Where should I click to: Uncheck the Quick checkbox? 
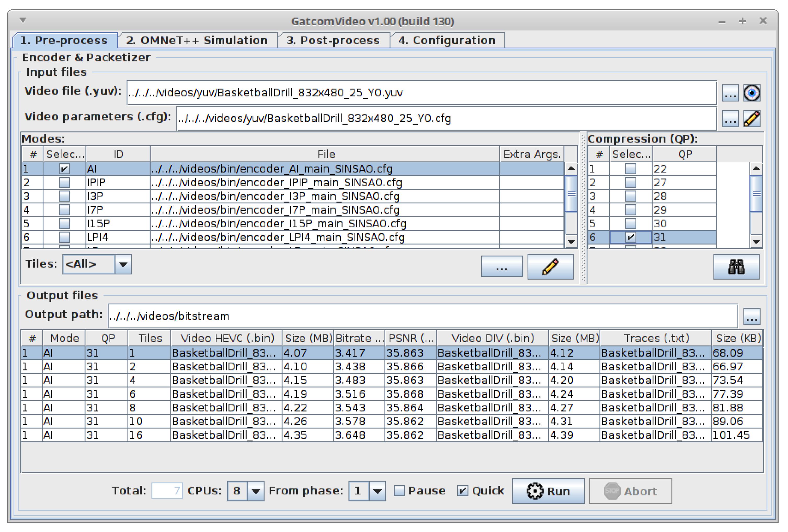[462, 491]
